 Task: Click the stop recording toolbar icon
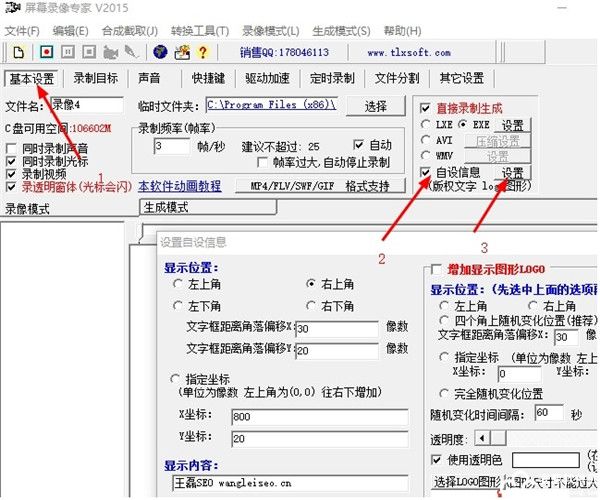click(x=88, y=52)
